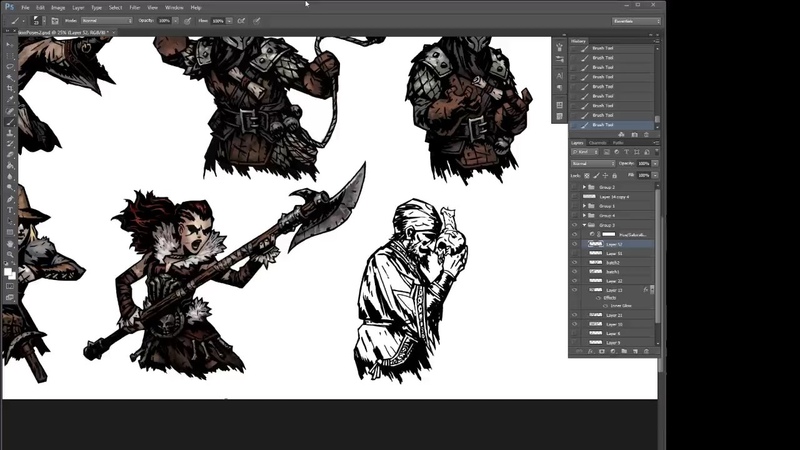Toggle Quick Mask mode icon
This screenshot has height=450, width=800.
[x=10, y=286]
